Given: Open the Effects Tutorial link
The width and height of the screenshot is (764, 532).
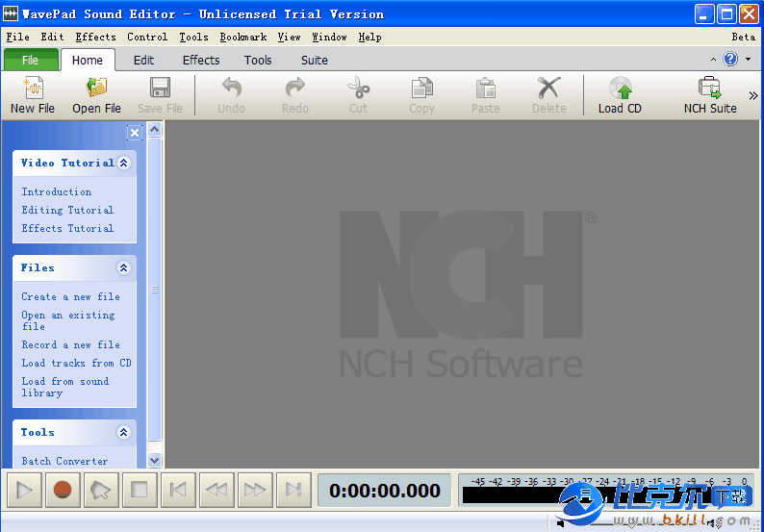Looking at the screenshot, I should click(x=67, y=228).
